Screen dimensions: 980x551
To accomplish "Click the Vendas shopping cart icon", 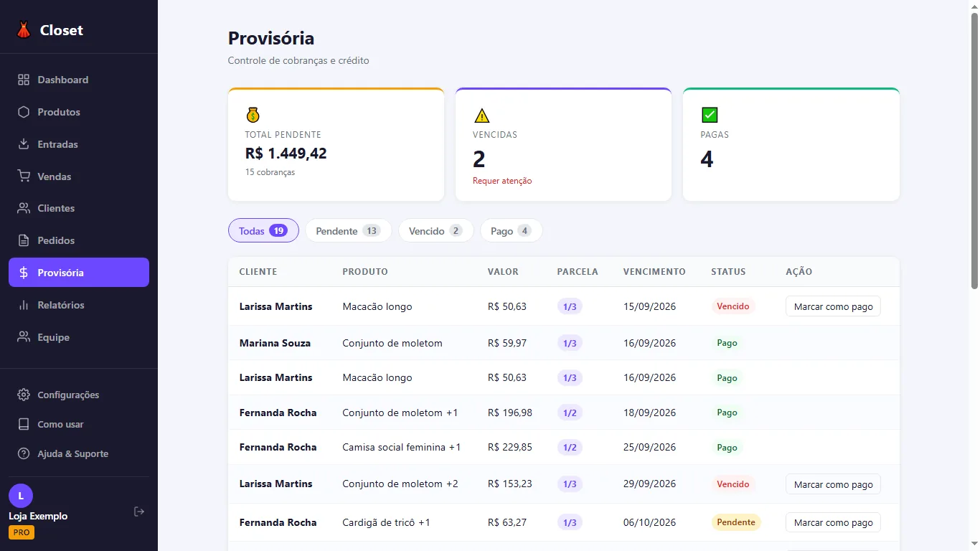I will click(24, 176).
